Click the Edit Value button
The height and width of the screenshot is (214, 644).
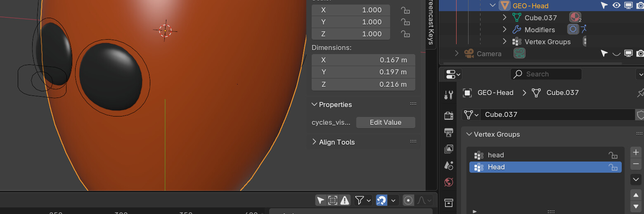pos(386,122)
